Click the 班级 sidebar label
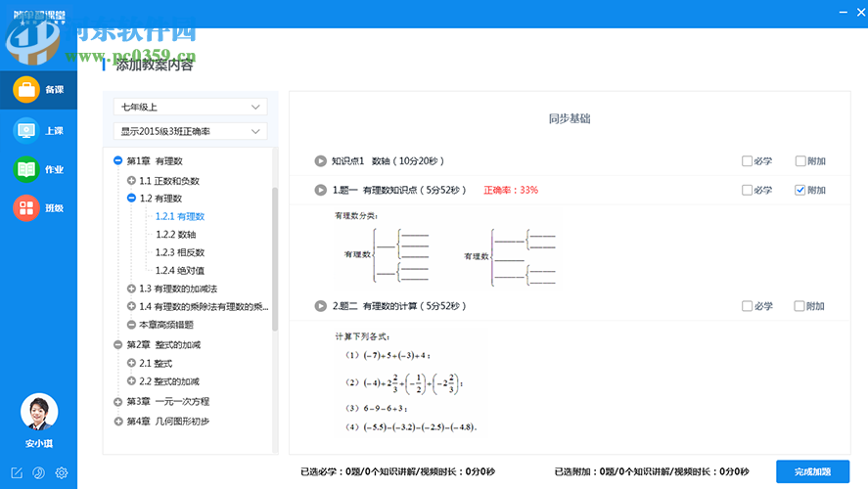The image size is (868, 489). 54,208
